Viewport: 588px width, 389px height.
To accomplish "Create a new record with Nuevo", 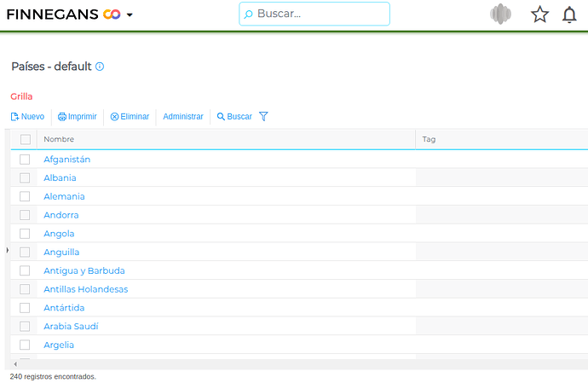I will coord(27,116).
